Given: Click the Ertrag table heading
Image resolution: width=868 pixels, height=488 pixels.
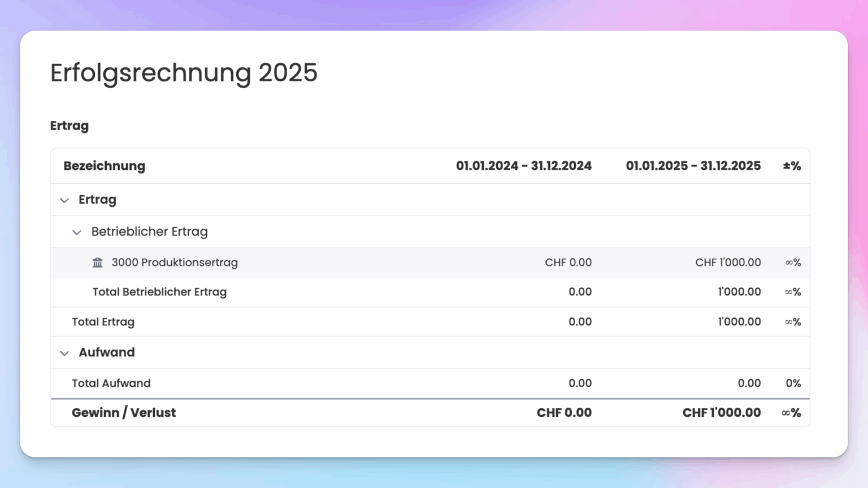Looking at the screenshot, I should pos(70,125).
